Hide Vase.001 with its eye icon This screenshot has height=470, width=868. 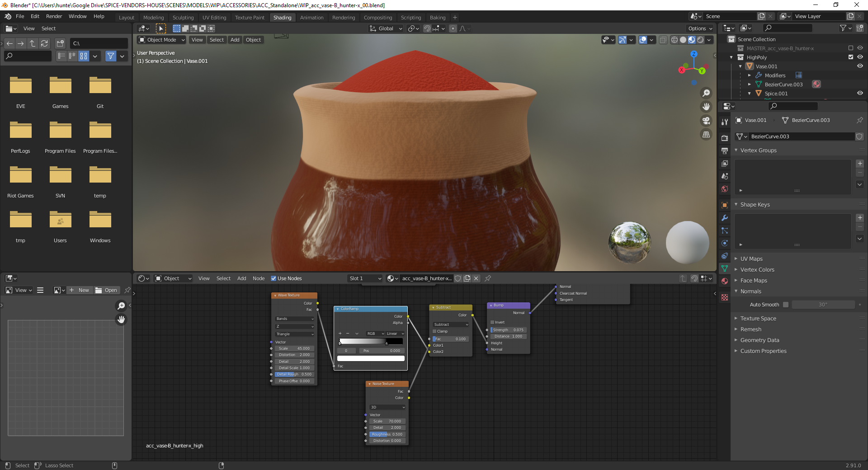860,66
